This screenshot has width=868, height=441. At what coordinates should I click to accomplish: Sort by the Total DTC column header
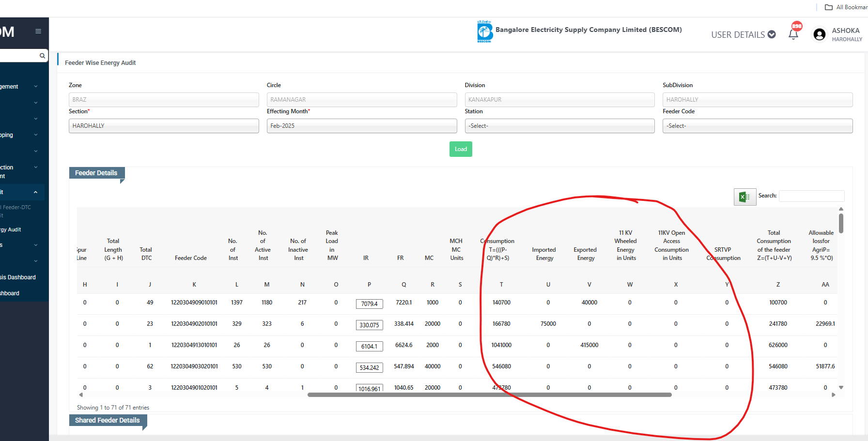pyautogui.click(x=146, y=254)
